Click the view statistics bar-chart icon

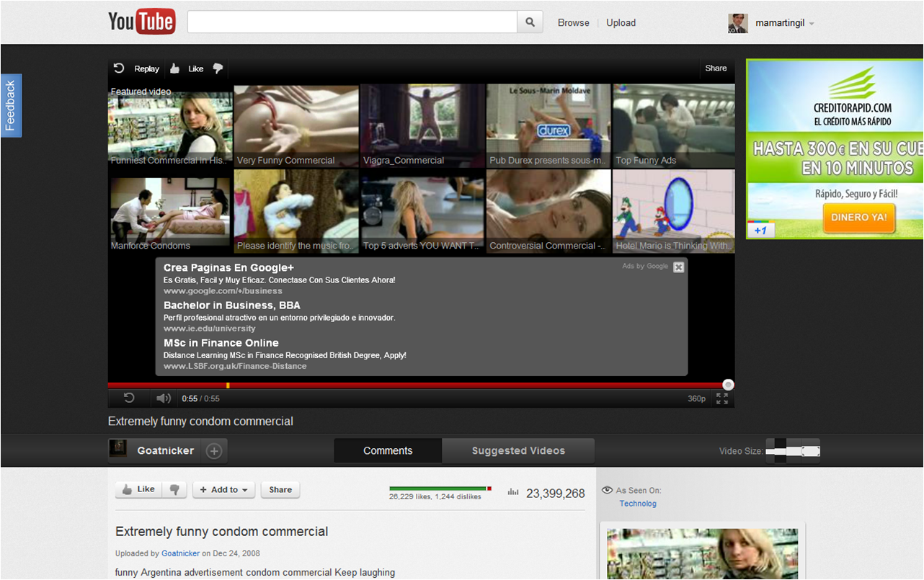click(513, 493)
